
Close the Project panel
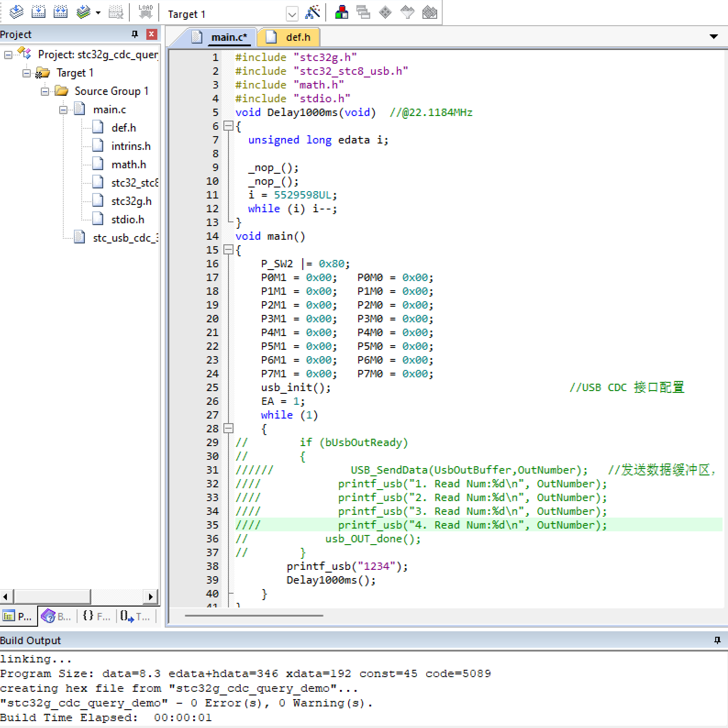click(x=151, y=34)
